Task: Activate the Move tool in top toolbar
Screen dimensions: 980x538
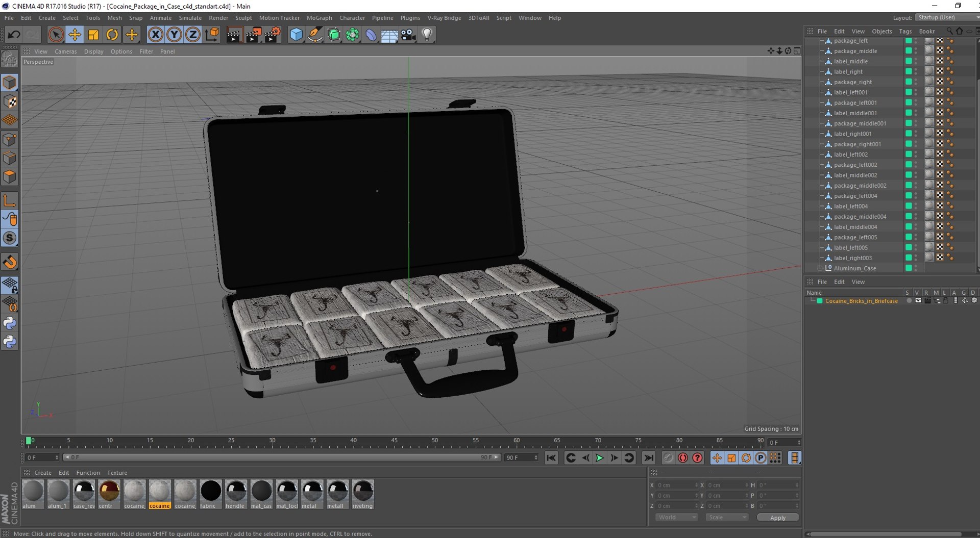Action: coord(75,35)
